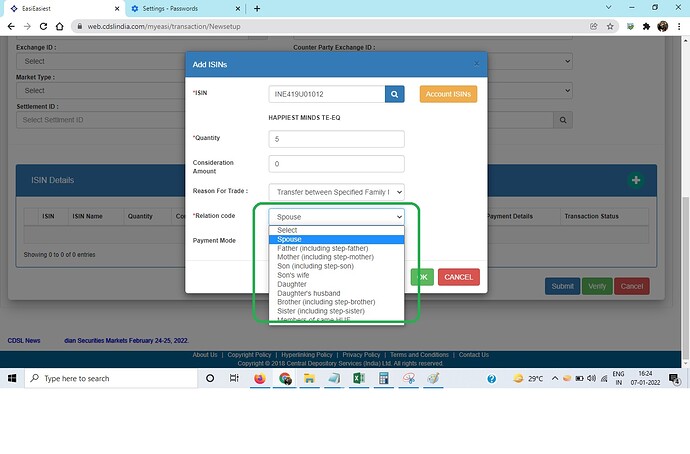Open Task View from the taskbar
Screen dimensions: 690x454
click(234, 378)
